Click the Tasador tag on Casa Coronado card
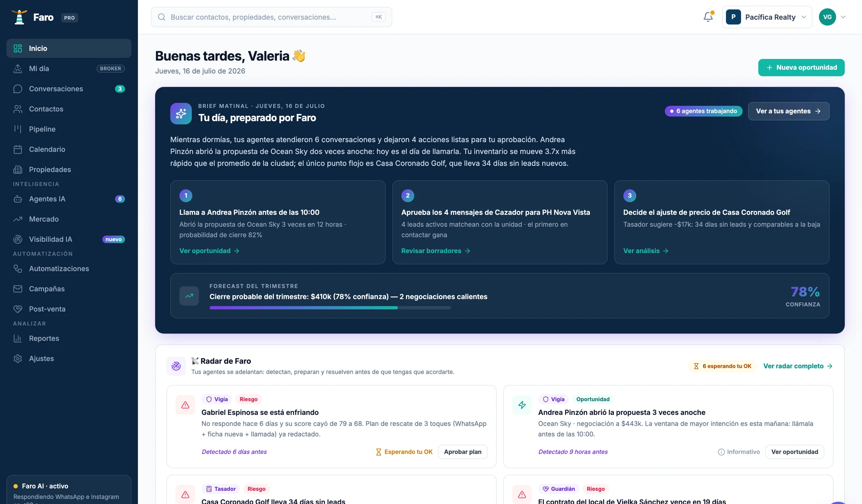The height and width of the screenshot is (504, 862). (x=221, y=489)
